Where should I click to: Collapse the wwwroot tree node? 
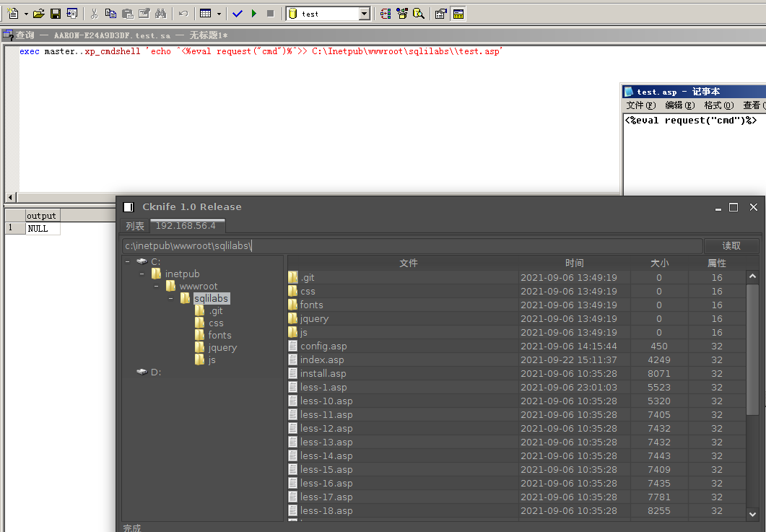(x=157, y=287)
